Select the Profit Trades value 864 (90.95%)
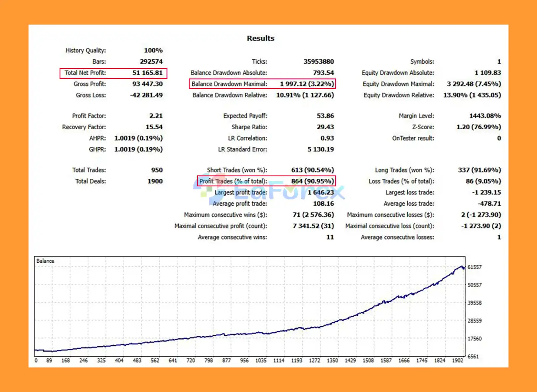 [313, 181]
